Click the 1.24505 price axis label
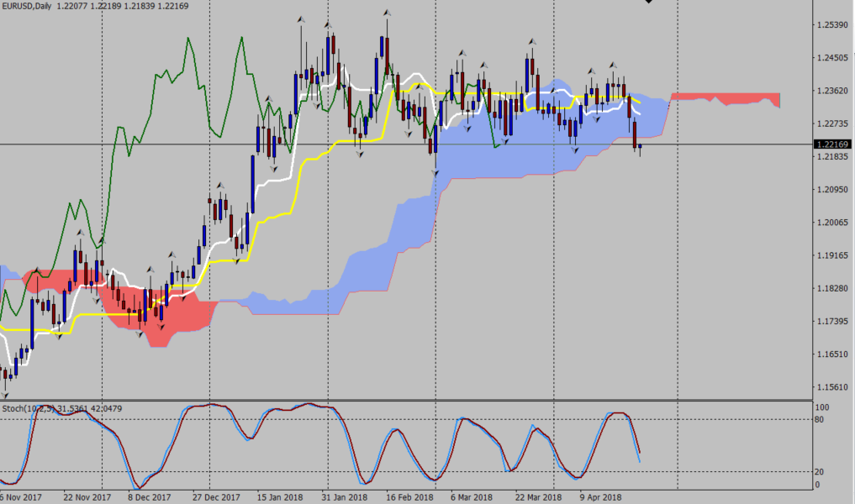 [832, 58]
